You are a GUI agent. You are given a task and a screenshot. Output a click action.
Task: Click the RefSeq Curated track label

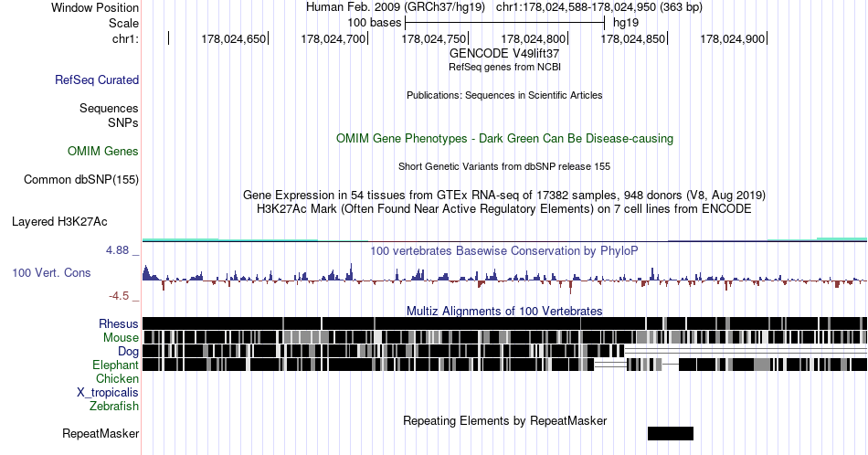97,79
